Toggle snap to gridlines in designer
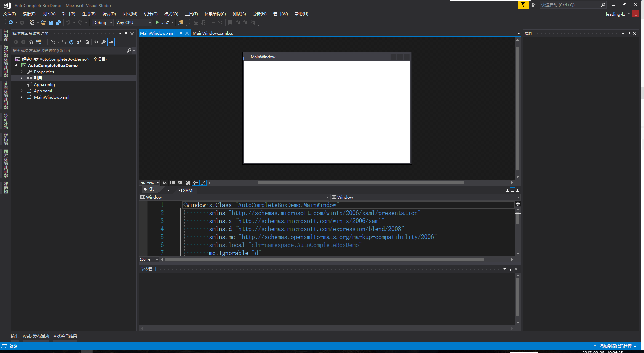Image resolution: width=644 pixels, height=353 pixels. coord(180,183)
